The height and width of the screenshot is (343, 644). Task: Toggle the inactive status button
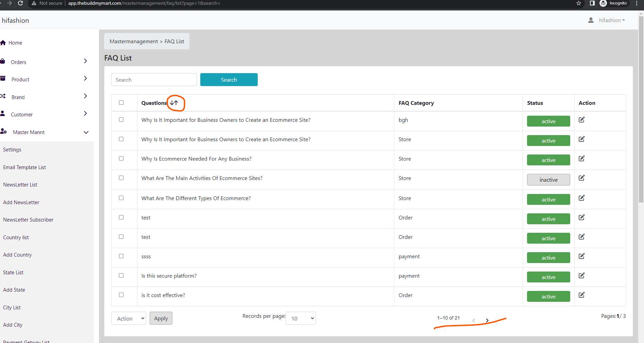tap(548, 180)
